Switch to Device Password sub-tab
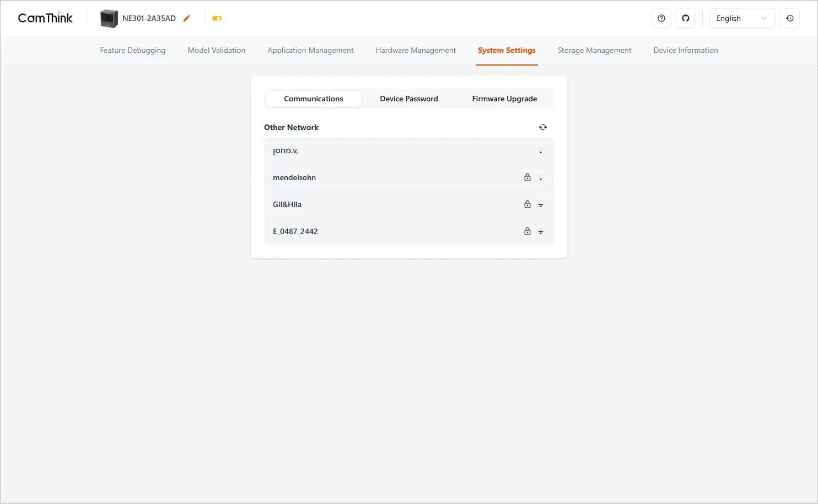 pyautogui.click(x=409, y=99)
